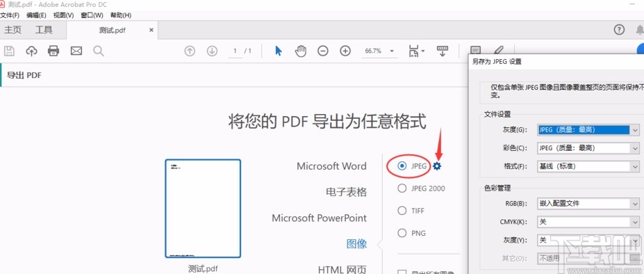Select the arrow selection tool
The height and width of the screenshot is (274, 644).
click(279, 51)
